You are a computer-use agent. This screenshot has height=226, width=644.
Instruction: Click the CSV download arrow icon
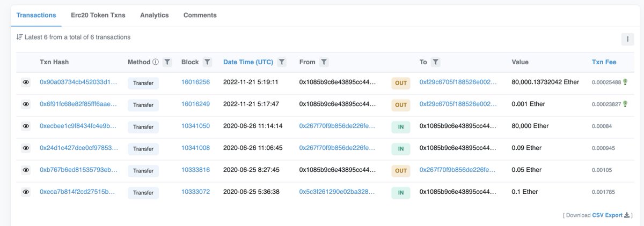(x=627, y=215)
